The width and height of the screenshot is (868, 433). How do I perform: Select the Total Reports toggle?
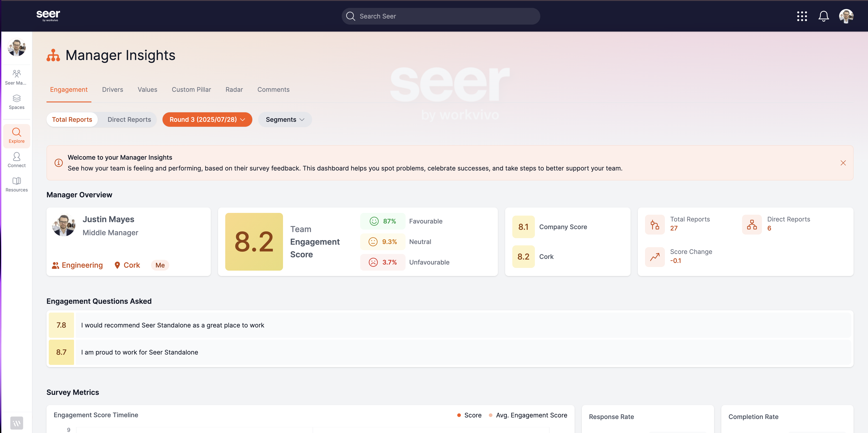(72, 120)
